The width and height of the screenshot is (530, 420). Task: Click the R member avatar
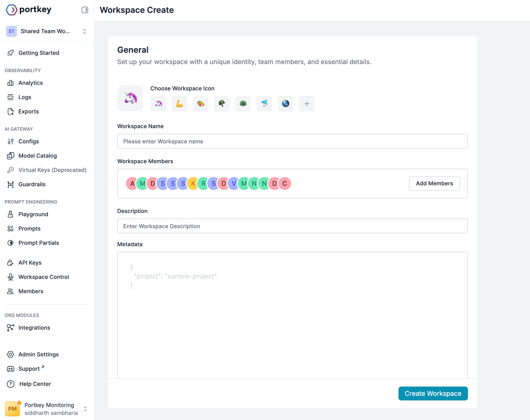pos(203,183)
